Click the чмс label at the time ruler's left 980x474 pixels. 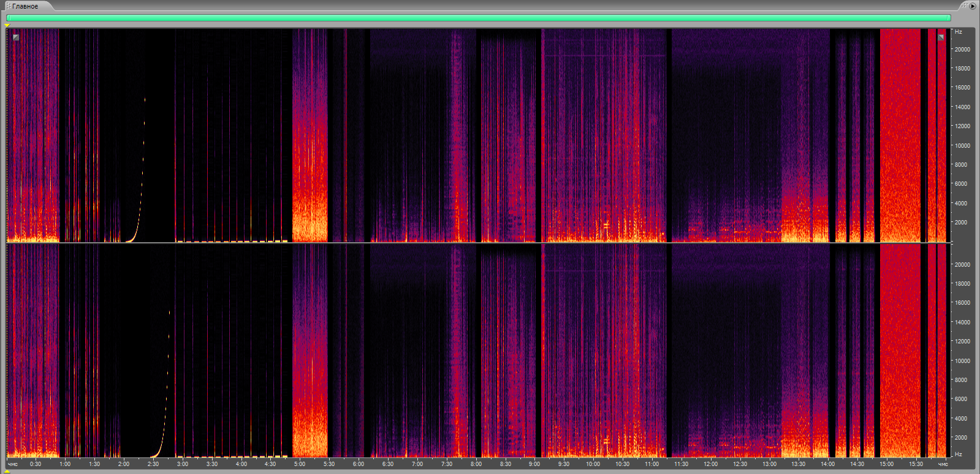click(13, 464)
